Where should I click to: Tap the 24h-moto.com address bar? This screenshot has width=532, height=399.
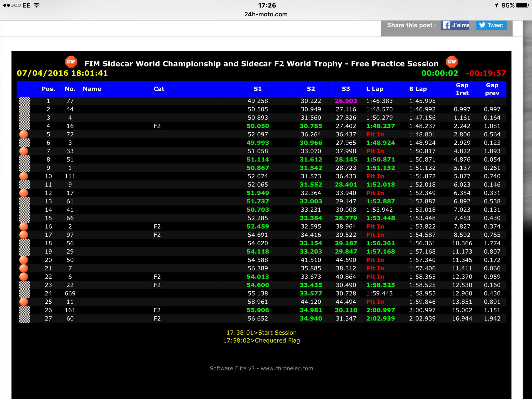[x=266, y=14]
